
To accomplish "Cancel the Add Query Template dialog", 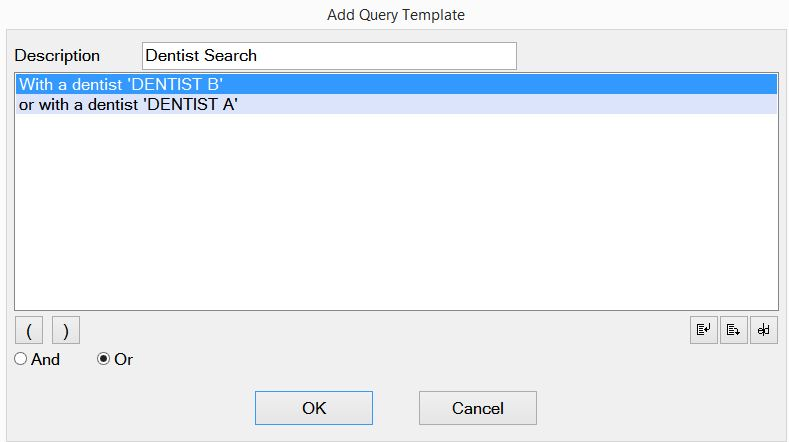I will coord(478,408).
